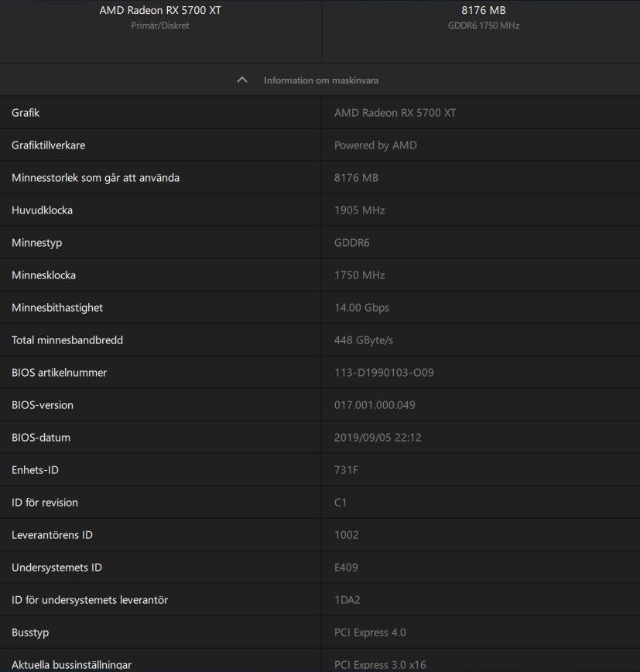Click the 8176 MB header value

coord(484,10)
